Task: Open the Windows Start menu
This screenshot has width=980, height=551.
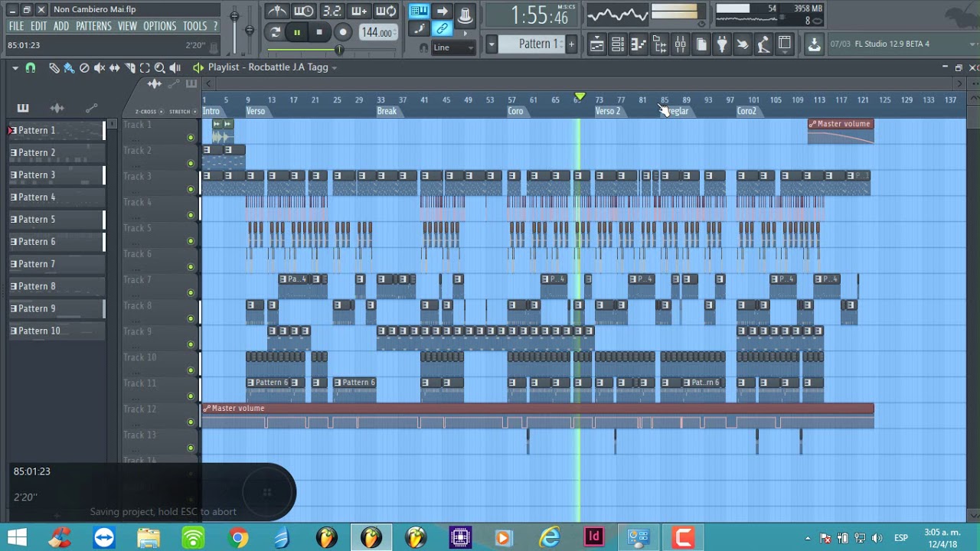Action: (x=16, y=538)
